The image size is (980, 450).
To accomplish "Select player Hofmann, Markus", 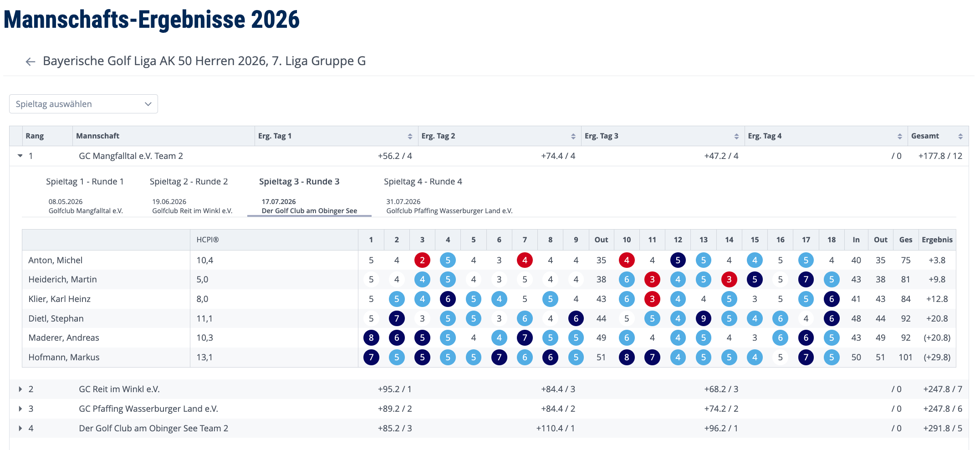I will pyautogui.click(x=64, y=357).
